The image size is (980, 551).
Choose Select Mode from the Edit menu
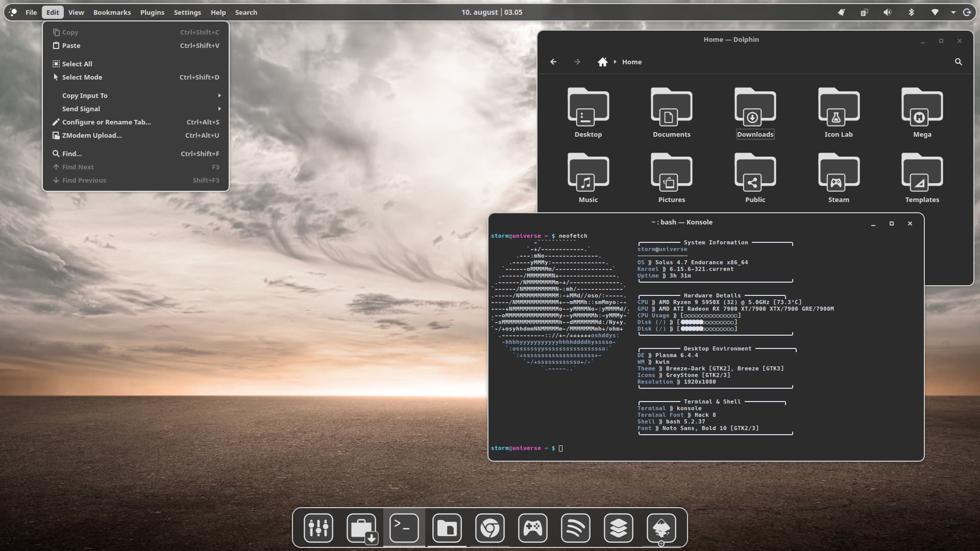[82, 77]
